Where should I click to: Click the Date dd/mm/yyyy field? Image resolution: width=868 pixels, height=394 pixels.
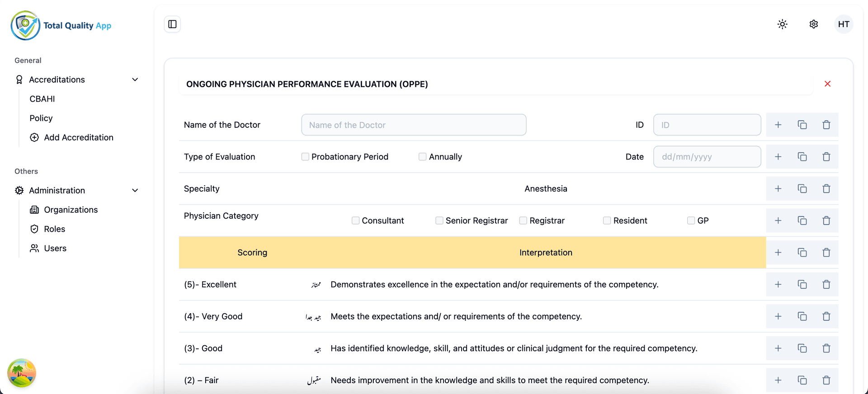[x=707, y=157]
